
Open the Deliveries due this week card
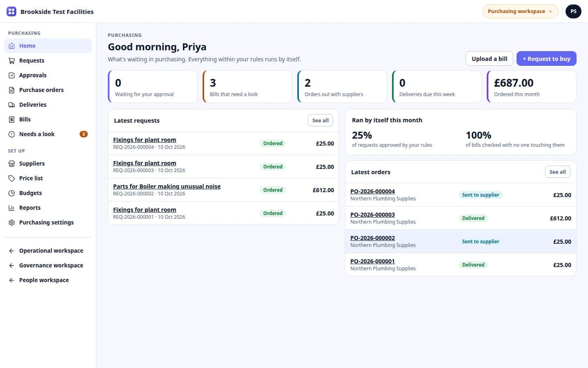coord(437,87)
